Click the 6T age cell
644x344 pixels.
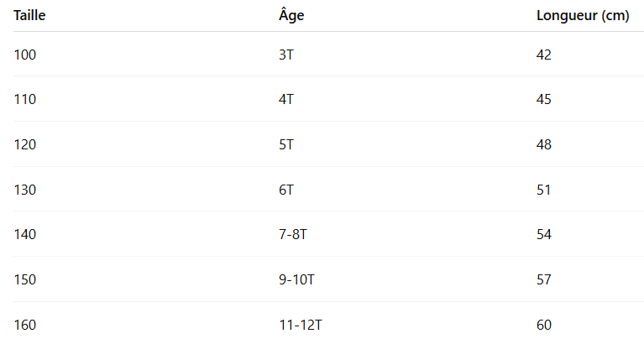(286, 190)
